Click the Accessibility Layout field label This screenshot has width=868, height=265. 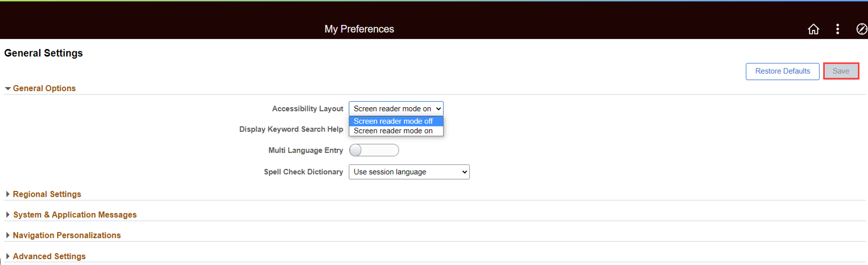point(307,109)
